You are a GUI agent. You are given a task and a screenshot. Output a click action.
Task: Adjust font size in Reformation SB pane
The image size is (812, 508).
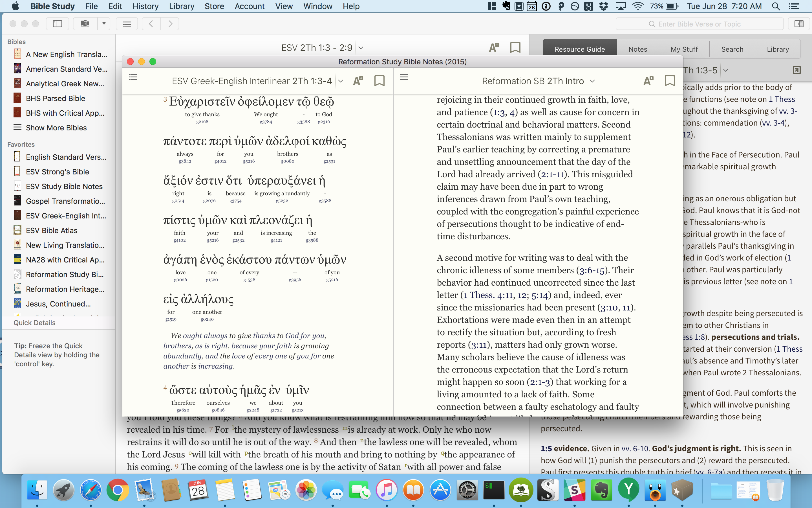(x=648, y=81)
